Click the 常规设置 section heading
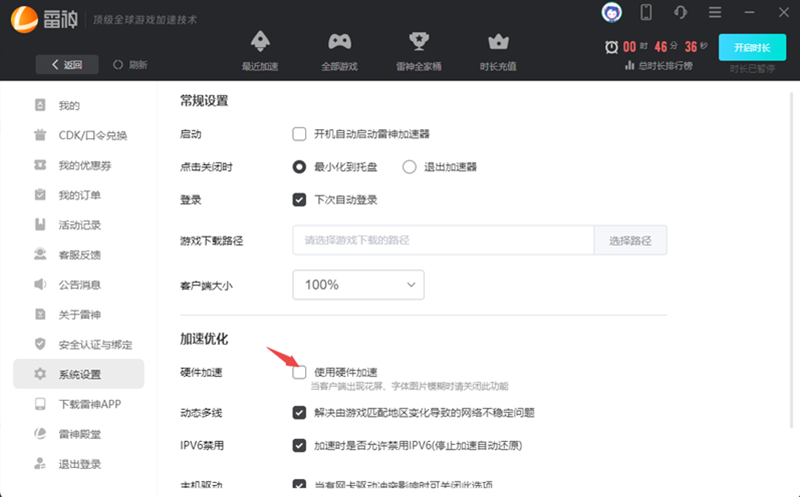This screenshot has width=800, height=497. pos(204,101)
